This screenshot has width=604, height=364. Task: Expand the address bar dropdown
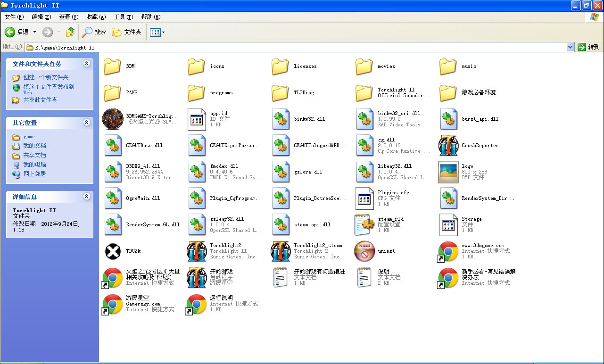[x=570, y=47]
